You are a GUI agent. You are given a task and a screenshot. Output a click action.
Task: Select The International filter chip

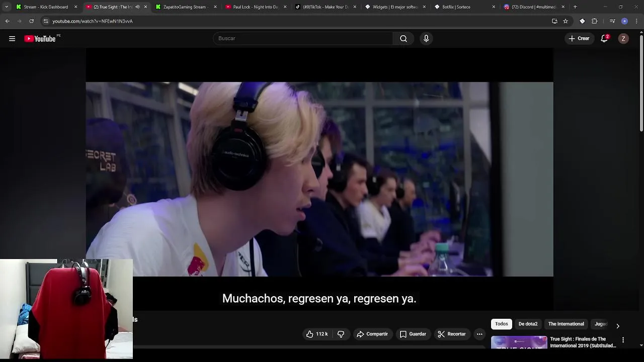pos(566,324)
